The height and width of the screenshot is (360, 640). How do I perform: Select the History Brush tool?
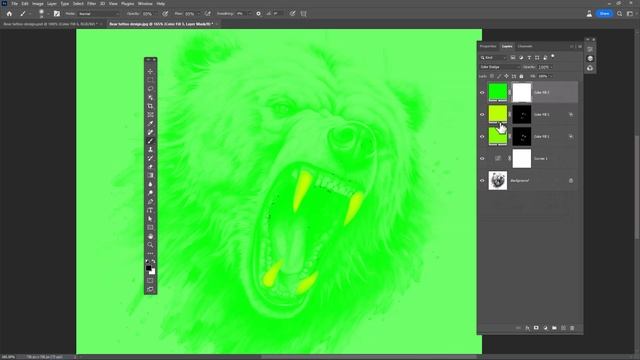coord(150,158)
